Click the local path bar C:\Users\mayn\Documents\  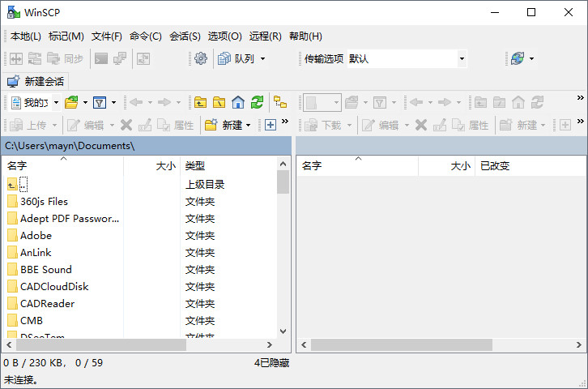pos(147,146)
